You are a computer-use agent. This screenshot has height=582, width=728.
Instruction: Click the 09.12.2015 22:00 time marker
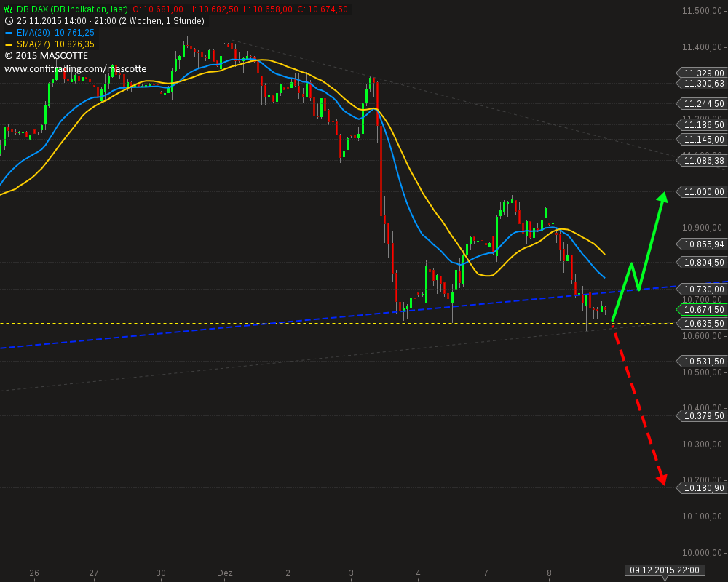(665, 570)
